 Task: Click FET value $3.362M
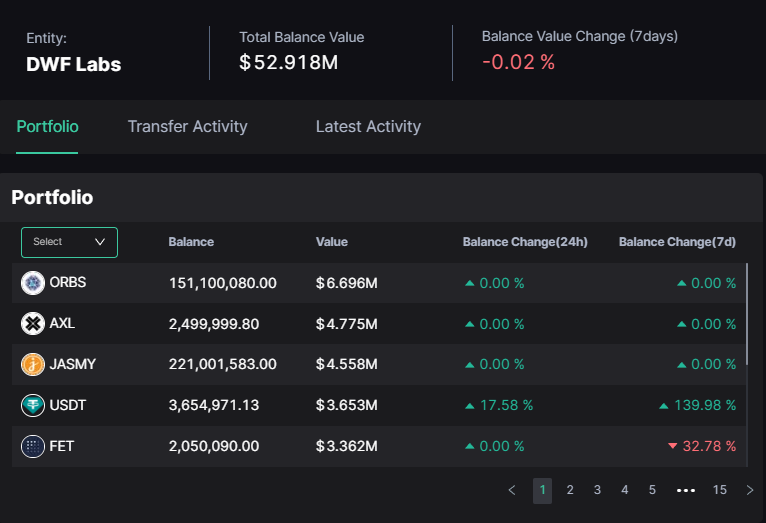(346, 446)
